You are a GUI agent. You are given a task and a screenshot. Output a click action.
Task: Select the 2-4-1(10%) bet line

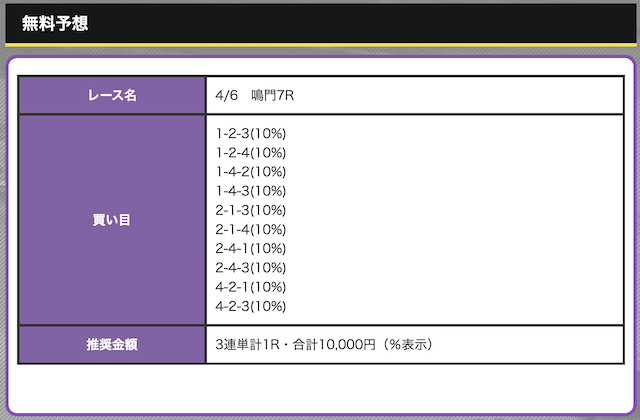coord(251,248)
